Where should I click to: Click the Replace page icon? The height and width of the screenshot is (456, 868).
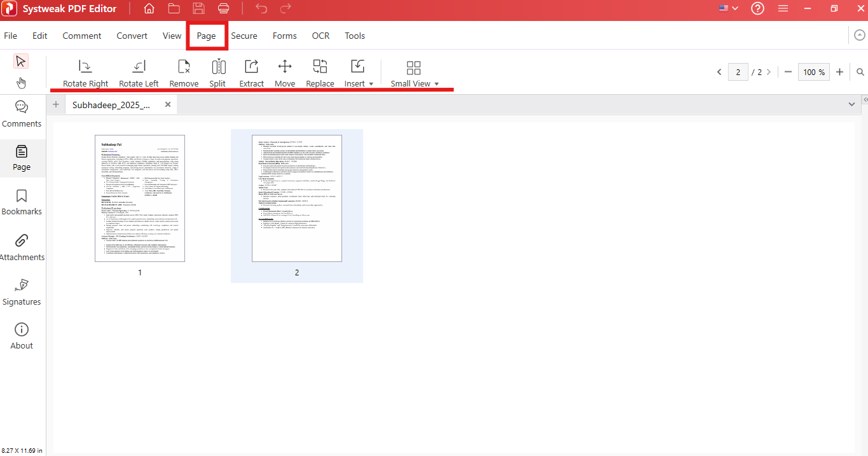320,67
